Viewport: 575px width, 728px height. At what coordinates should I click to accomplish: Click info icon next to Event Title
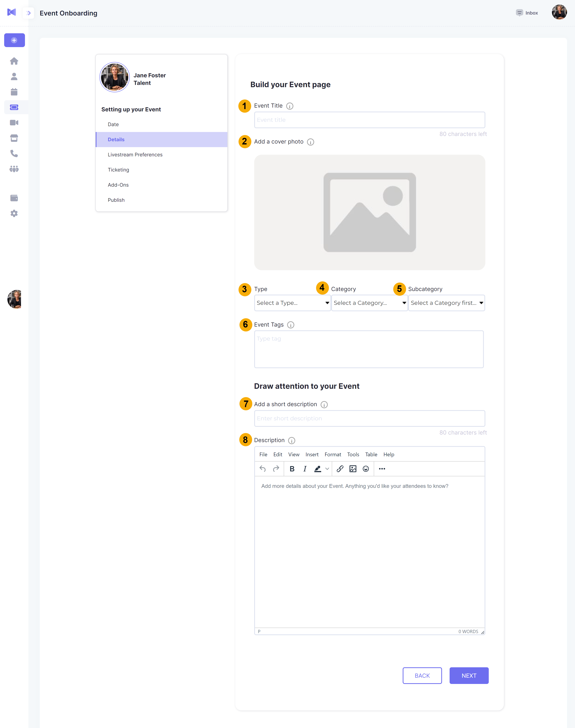(290, 106)
